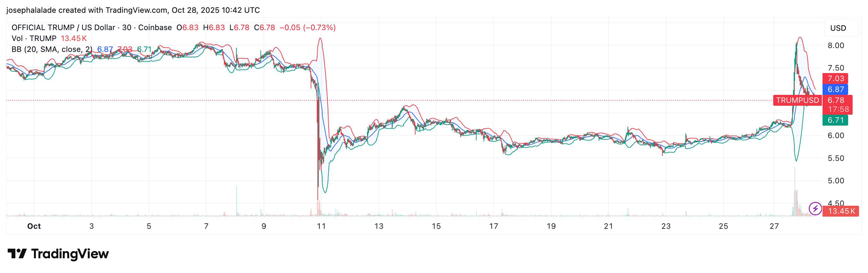Viewport: 868px width, 273px height.
Task: Click the Vol · TRUMP indicator legend
Action: point(34,38)
